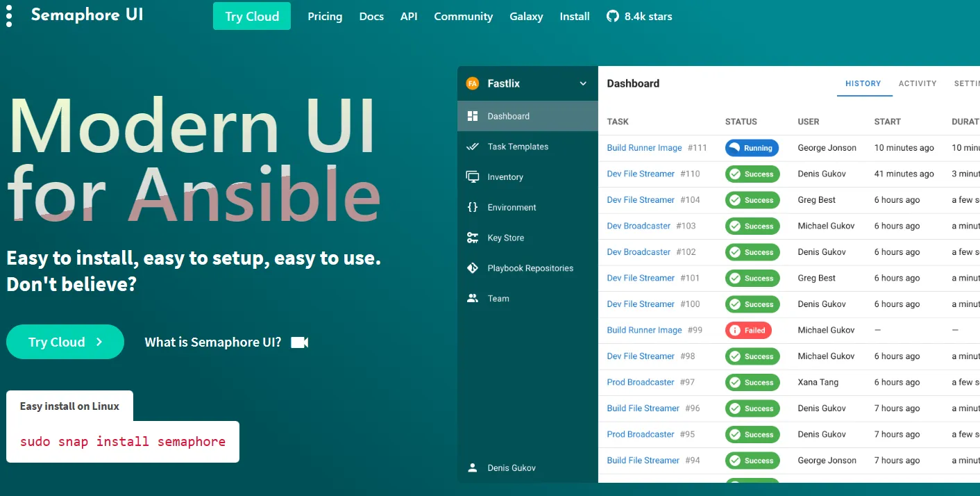Select Key Store label in the sidebar

506,238
